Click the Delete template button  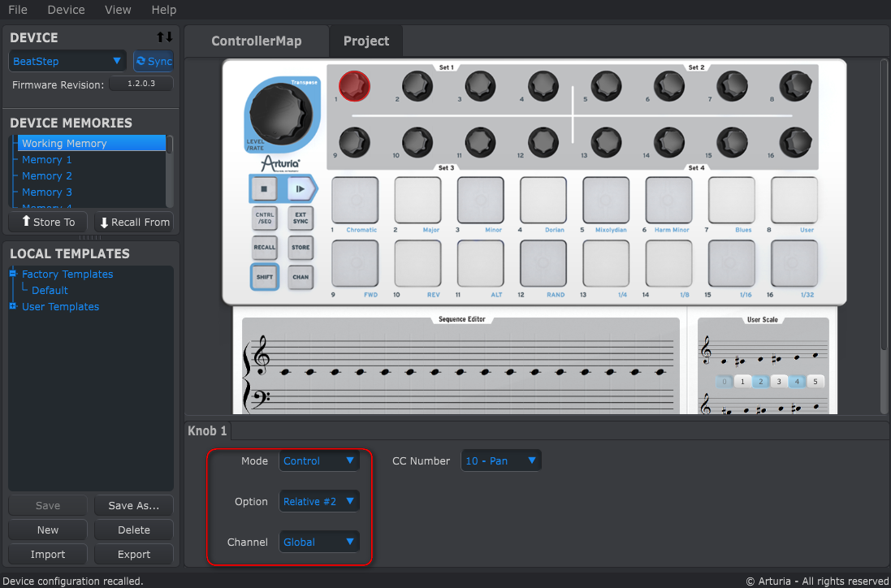(134, 530)
